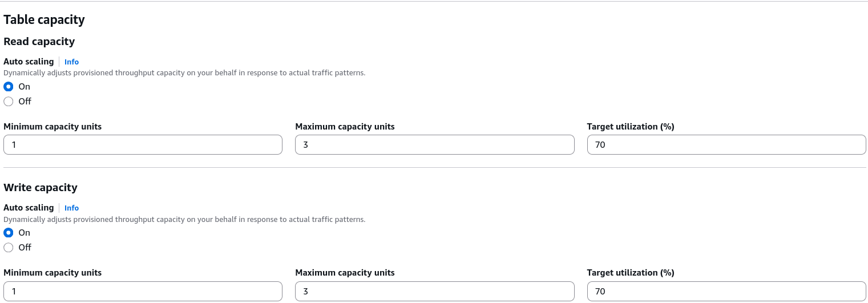Viewport: 868px width, 303px height.
Task: Click Auto scaling label under Read capacity
Action: 29,62
